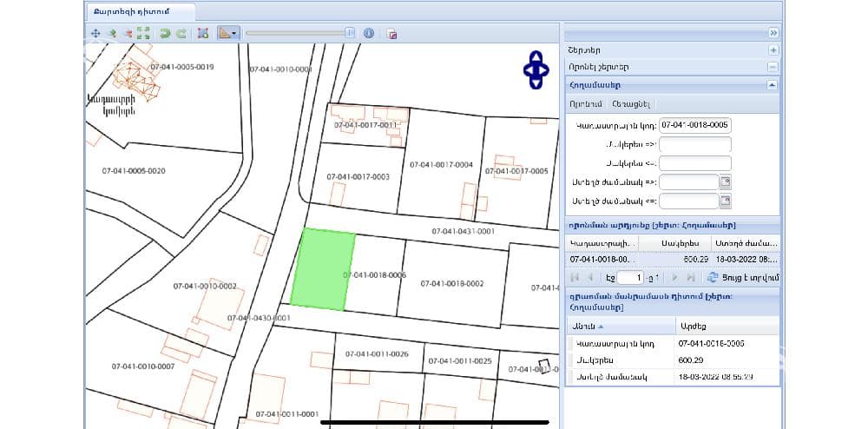Sort by Մակերես column header in results
868x429 pixels.
tap(674, 243)
